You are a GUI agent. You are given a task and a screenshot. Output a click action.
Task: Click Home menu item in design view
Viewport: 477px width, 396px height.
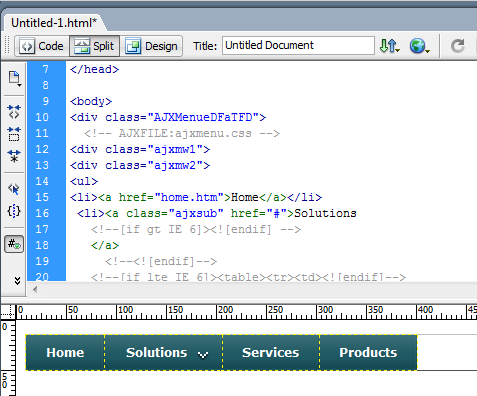65,352
